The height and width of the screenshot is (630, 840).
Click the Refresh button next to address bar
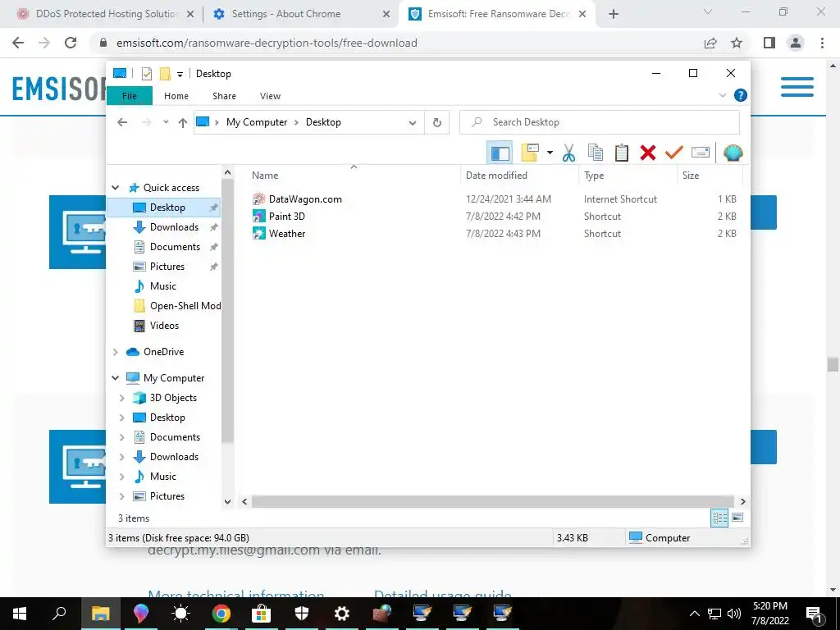437,122
